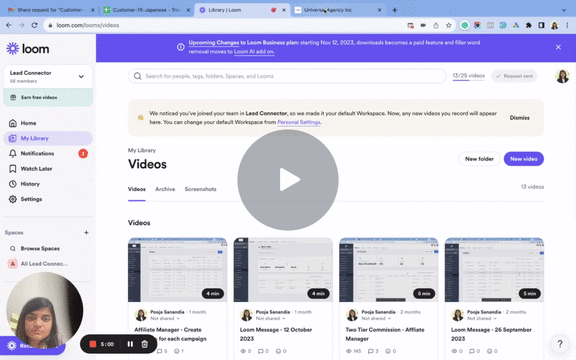Pause the recording in the recorder bar
Image resolution: width=576 pixels, height=360 pixels.
(130, 344)
